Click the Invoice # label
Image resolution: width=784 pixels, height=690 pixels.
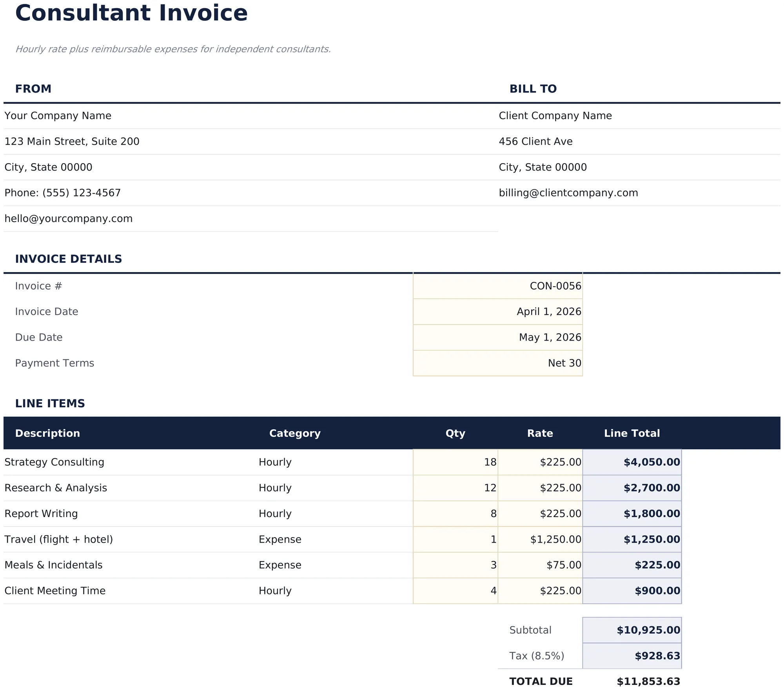(x=38, y=286)
